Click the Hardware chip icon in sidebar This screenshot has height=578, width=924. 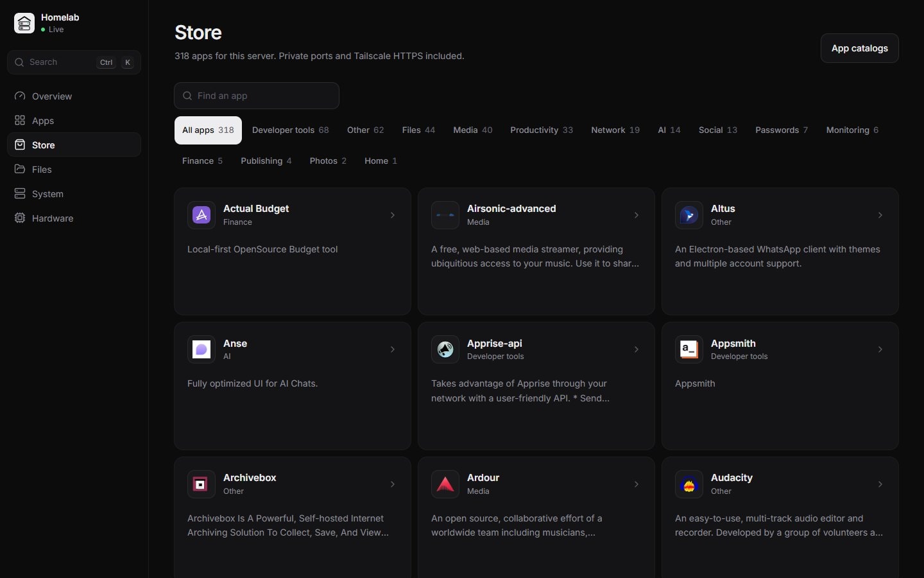coord(20,218)
